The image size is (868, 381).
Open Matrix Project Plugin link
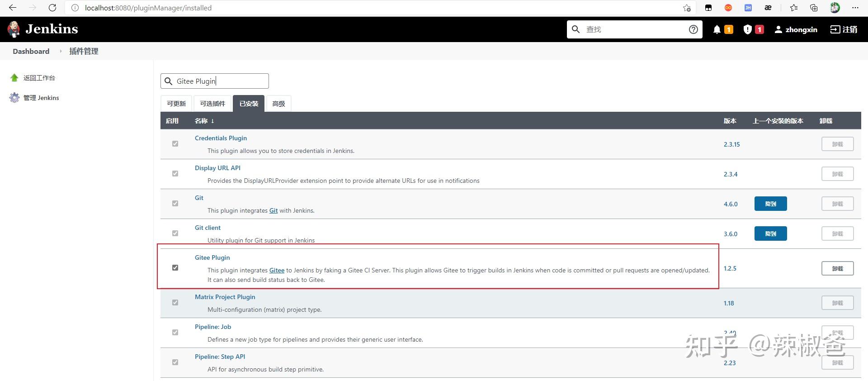click(x=225, y=297)
